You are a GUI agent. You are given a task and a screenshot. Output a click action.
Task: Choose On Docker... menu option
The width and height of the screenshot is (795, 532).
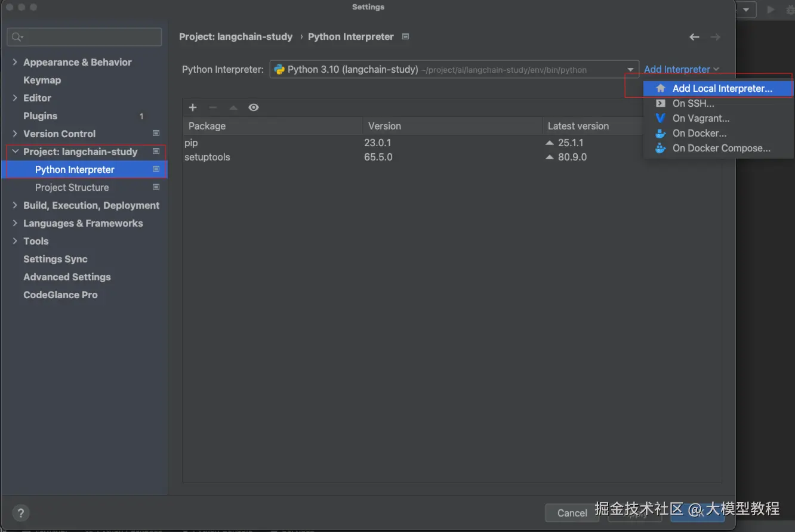coord(718,133)
